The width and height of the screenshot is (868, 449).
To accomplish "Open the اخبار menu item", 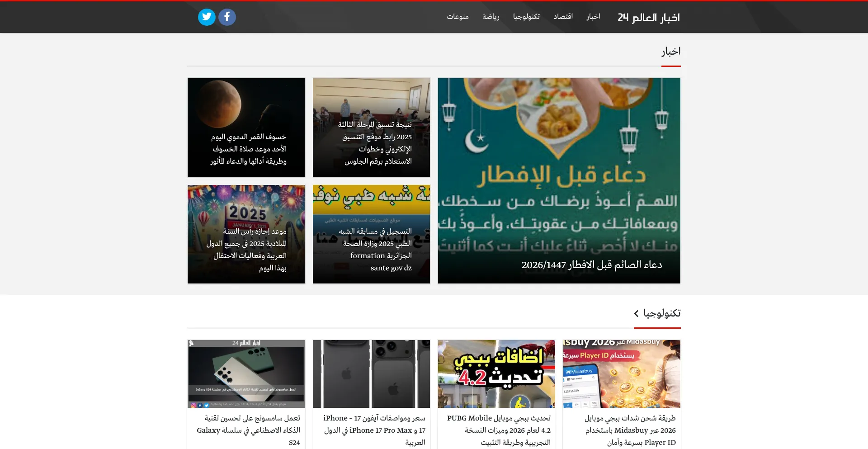I will [x=593, y=17].
